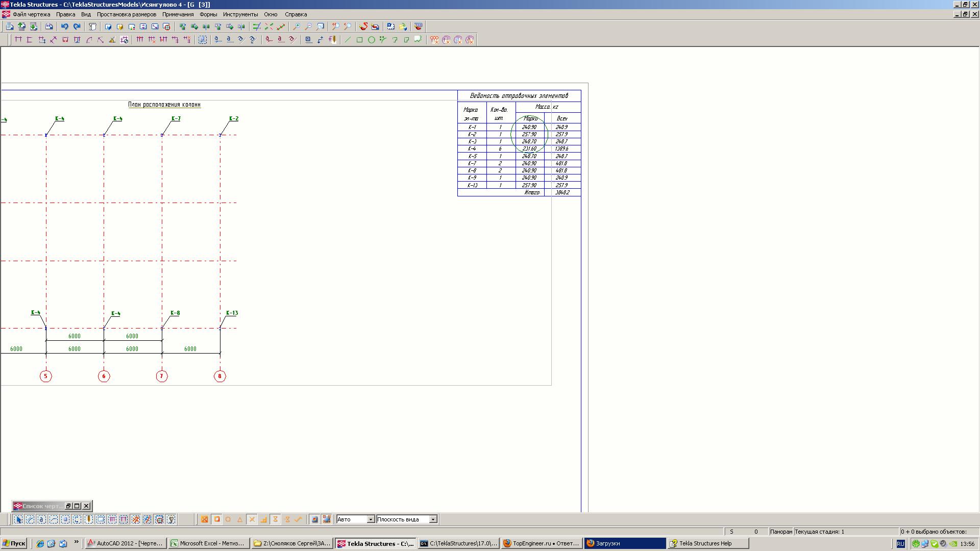
Task: Open the 'Инструменты' menu
Action: coord(240,14)
